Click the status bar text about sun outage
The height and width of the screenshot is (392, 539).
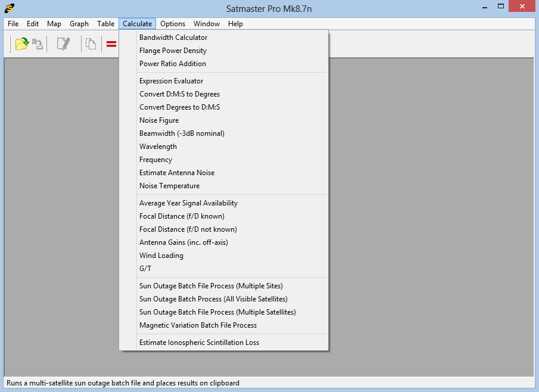coord(123,382)
